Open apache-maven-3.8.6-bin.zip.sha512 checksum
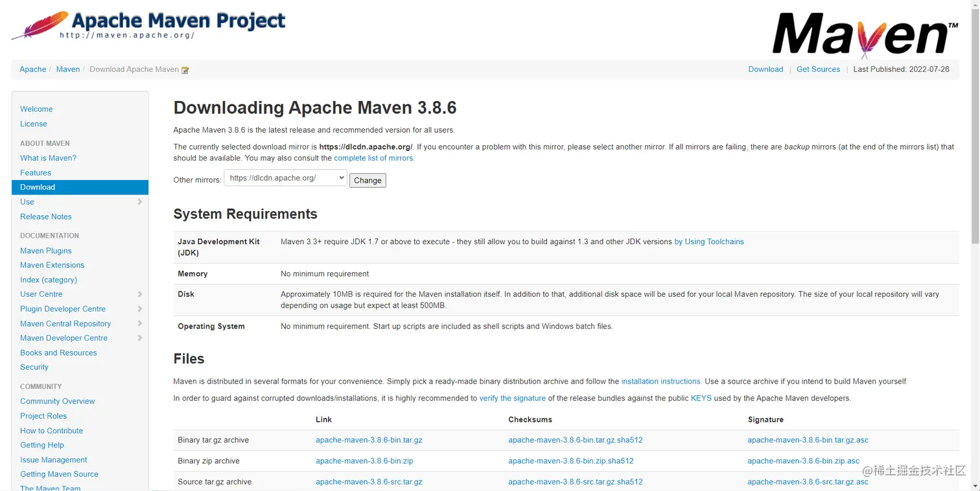 [x=571, y=461]
